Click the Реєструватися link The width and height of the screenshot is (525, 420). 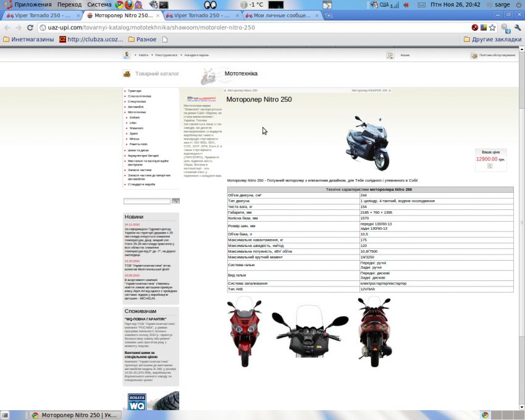[166, 55]
